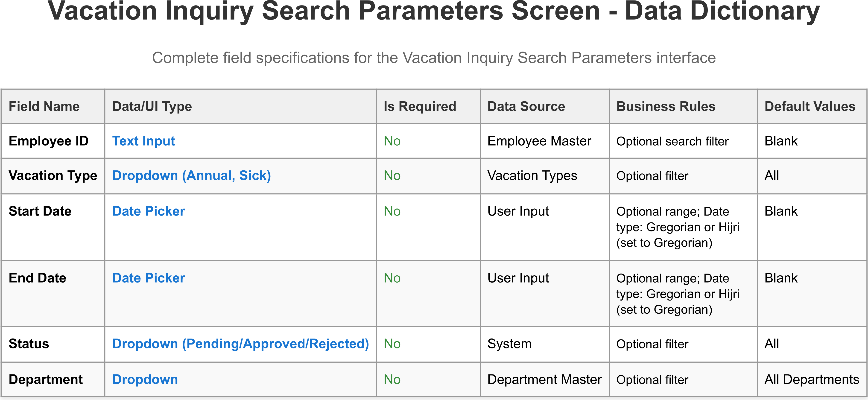Select the Employee ID field name cell

point(49,141)
